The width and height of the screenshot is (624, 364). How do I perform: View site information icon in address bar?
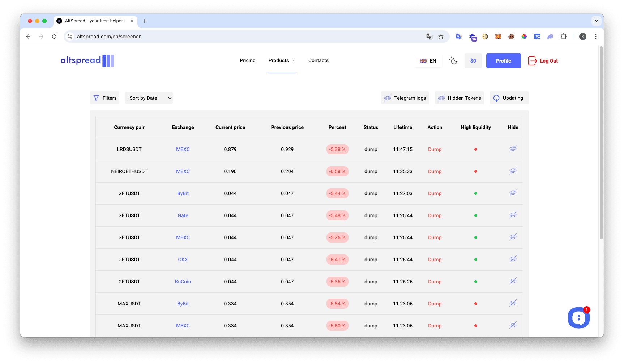coord(70,37)
